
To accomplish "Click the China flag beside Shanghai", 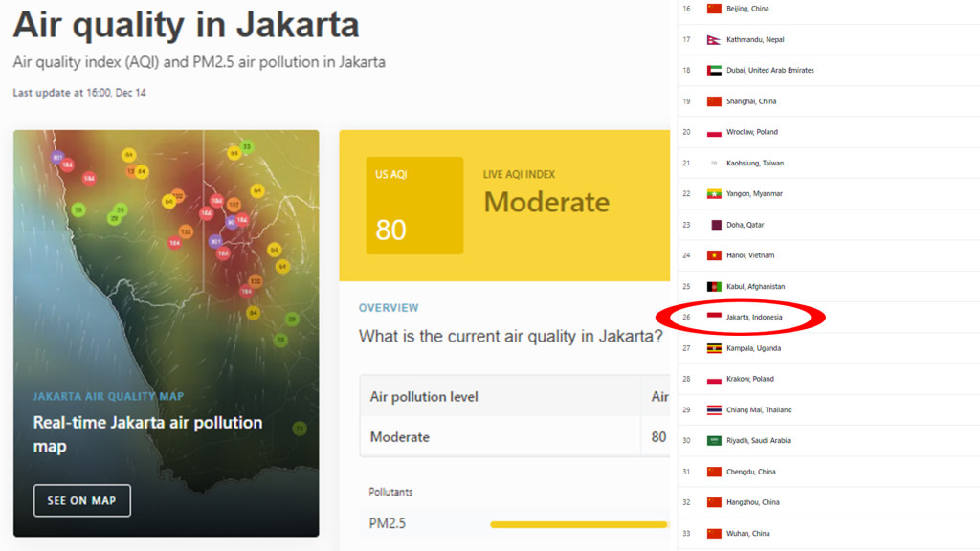I will coord(714,101).
